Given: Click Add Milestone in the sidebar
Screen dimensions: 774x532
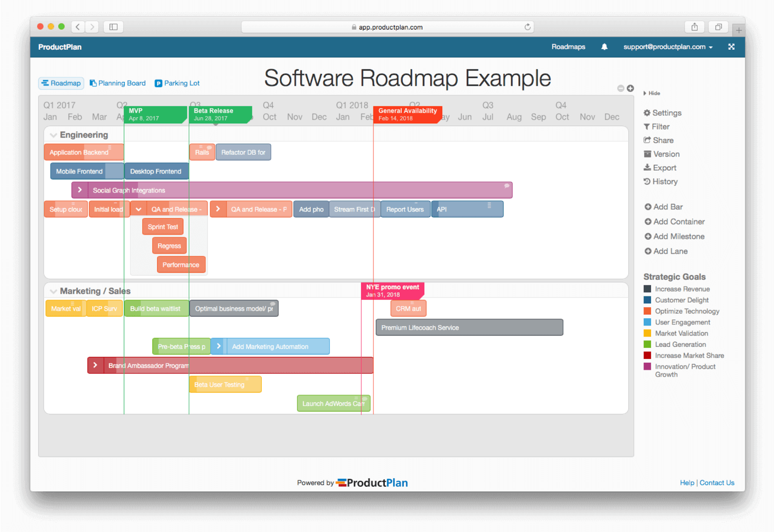Looking at the screenshot, I should pyautogui.click(x=674, y=236).
